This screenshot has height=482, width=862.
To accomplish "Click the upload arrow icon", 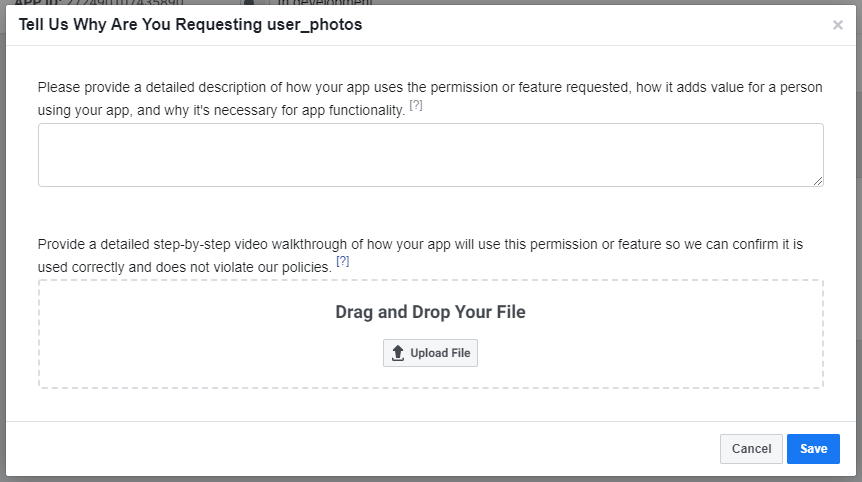I will click(398, 353).
